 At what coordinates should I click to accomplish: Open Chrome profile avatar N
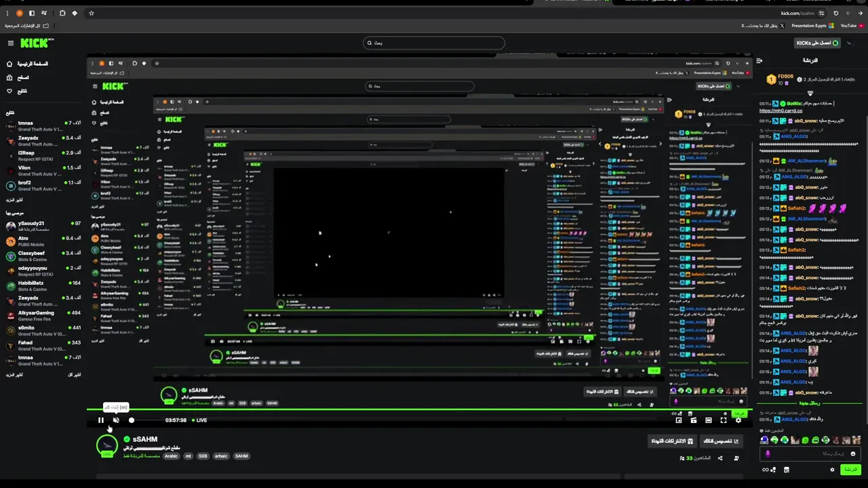click(20, 13)
